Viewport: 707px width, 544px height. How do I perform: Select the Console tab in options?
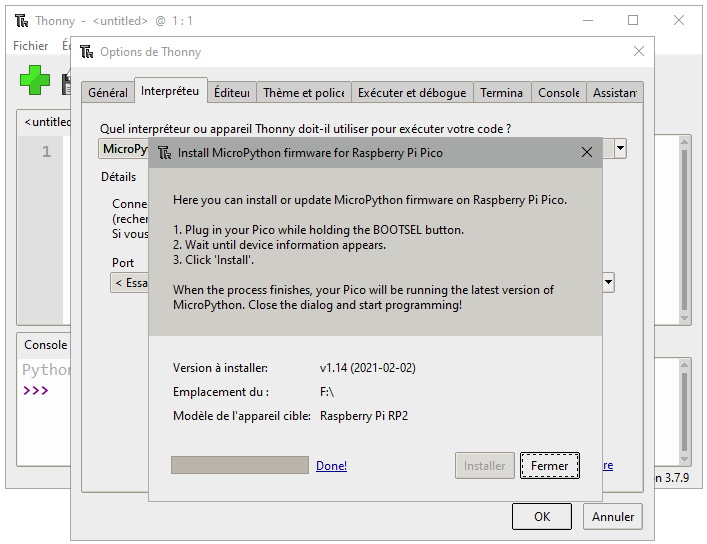(x=558, y=93)
